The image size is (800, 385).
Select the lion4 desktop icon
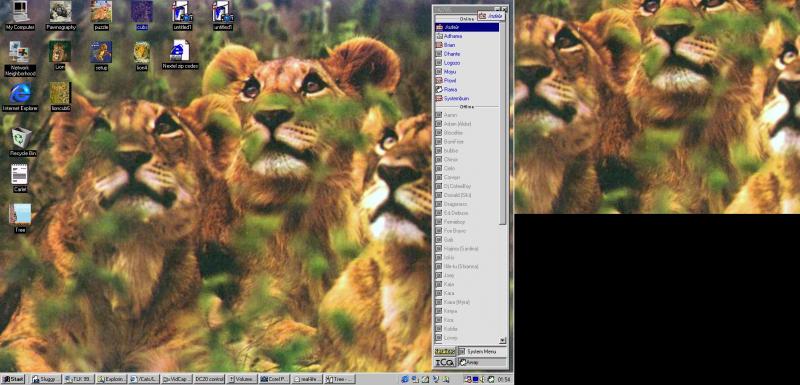(142, 56)
